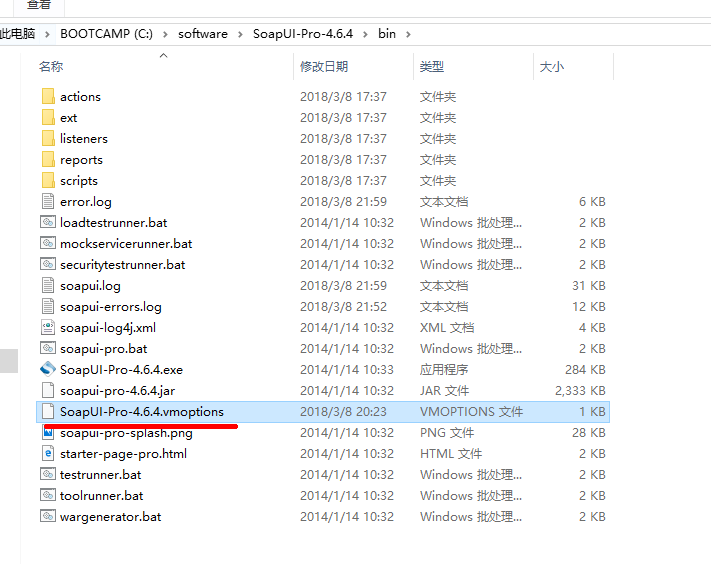The image size is (711, 564).
Task: Navigate to BOOTCAMP (C:) in address bar
Action: click(107, 34)
